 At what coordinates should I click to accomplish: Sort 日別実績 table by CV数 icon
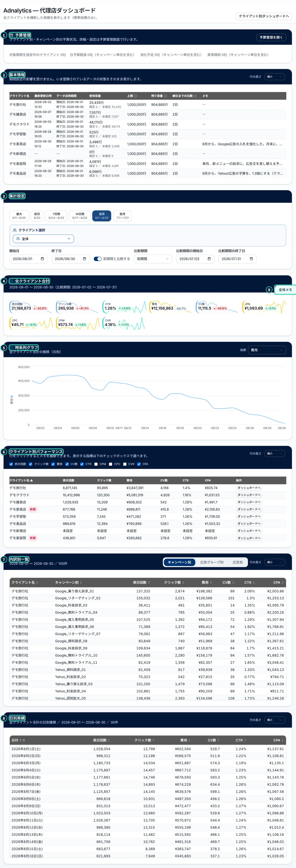point(219,740)
